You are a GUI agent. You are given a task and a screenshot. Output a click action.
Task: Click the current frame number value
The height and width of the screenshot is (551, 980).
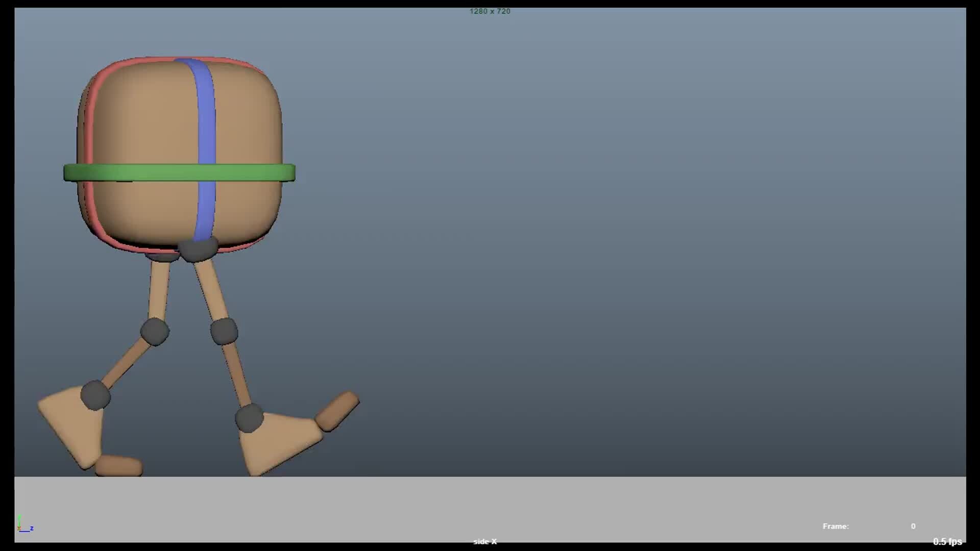click(913, 526)
